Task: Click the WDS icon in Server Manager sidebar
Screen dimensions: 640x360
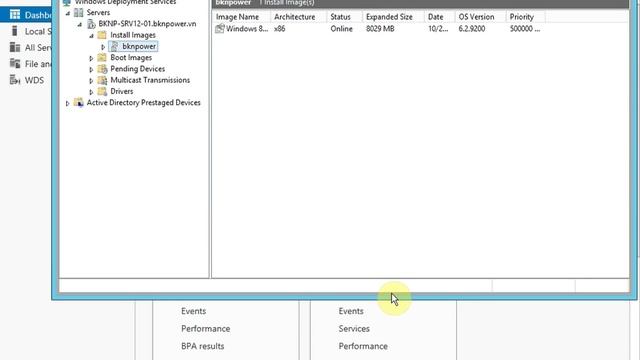Action: click(15, 80)
